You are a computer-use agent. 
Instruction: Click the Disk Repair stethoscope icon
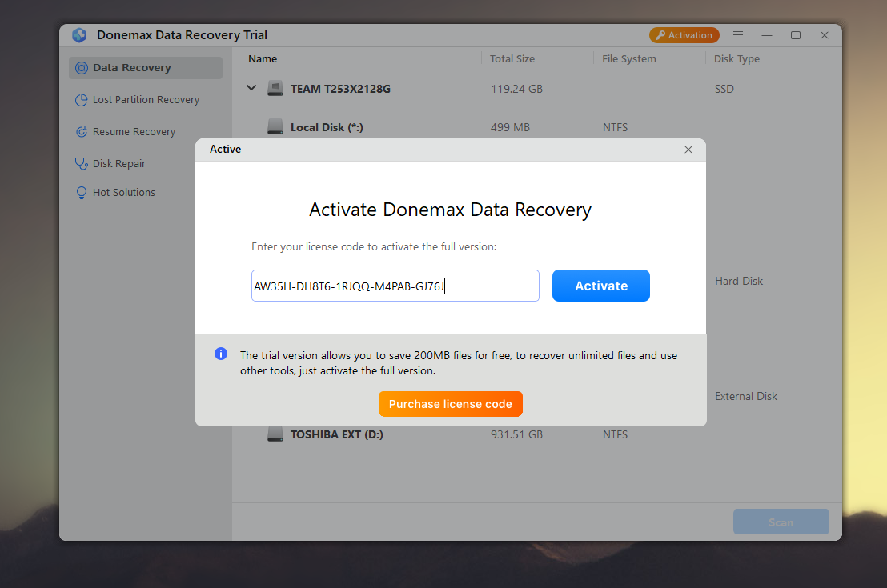[x=82, y=163]
